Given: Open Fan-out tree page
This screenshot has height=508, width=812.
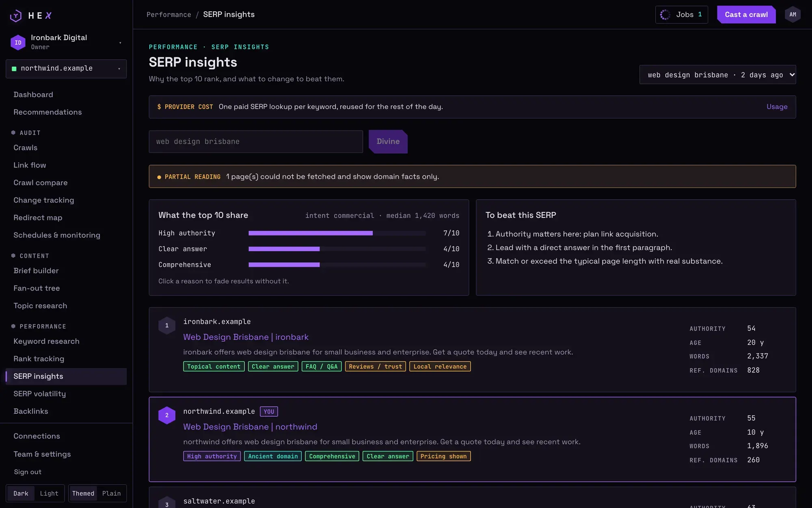Looking at the screenshot, I should tap(66, 288).
